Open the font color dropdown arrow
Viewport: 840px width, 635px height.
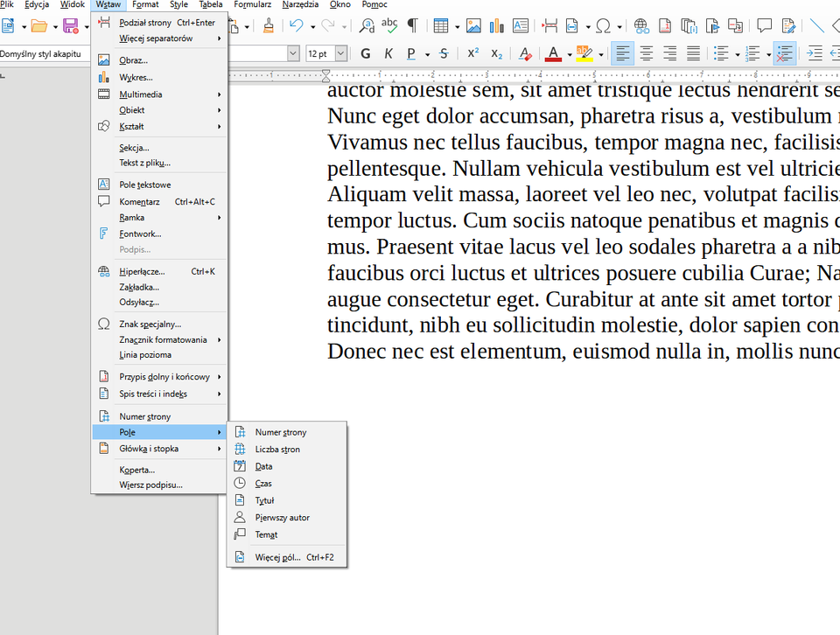[x=569, y=53]
